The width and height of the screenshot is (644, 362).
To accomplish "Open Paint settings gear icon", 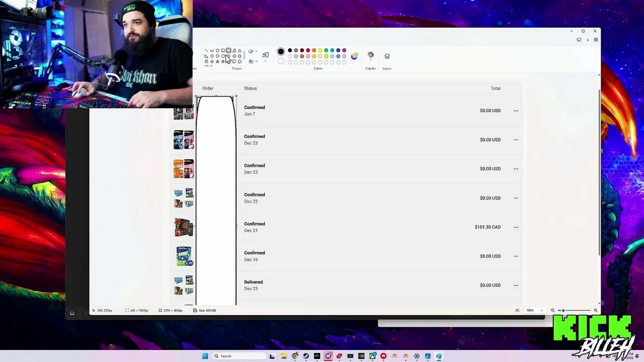I will coord(596,40).
